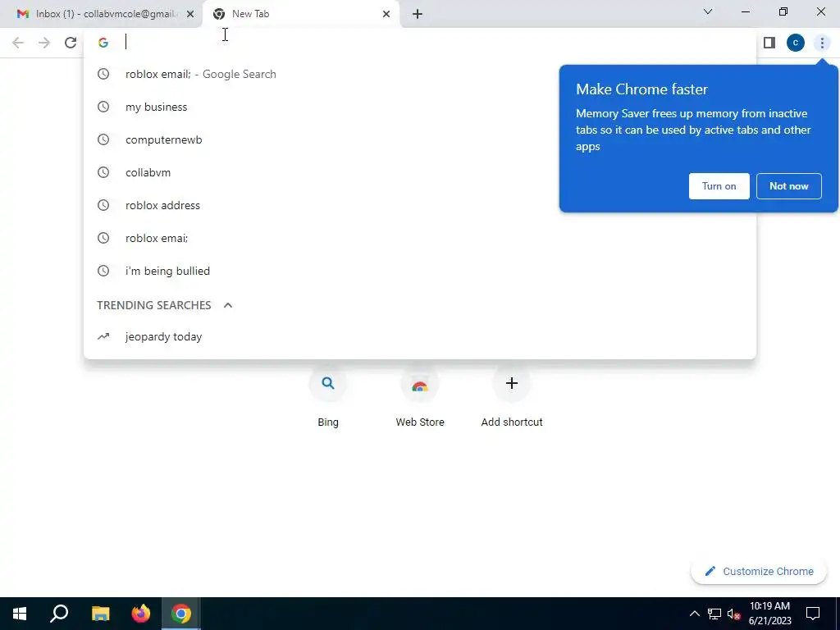Image resolution: width=840 pixels, height=630 pixels.
Task: Click the muted volume tray icon
Action: click(733, 614)
